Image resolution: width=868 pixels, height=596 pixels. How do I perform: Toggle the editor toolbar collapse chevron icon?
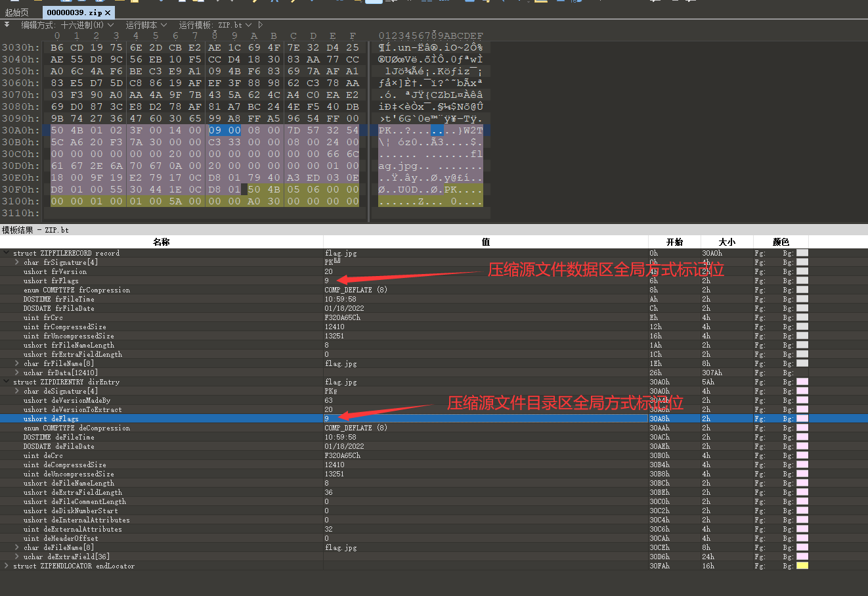pyautogui.click(x=7, y=25)
